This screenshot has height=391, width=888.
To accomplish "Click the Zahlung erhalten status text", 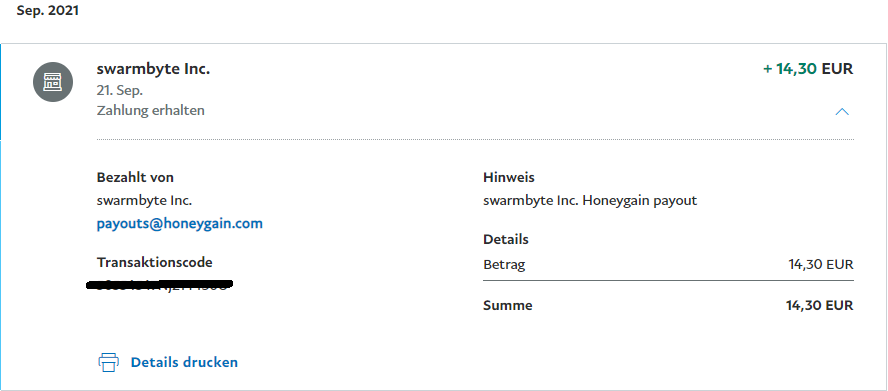I will 151,110.
